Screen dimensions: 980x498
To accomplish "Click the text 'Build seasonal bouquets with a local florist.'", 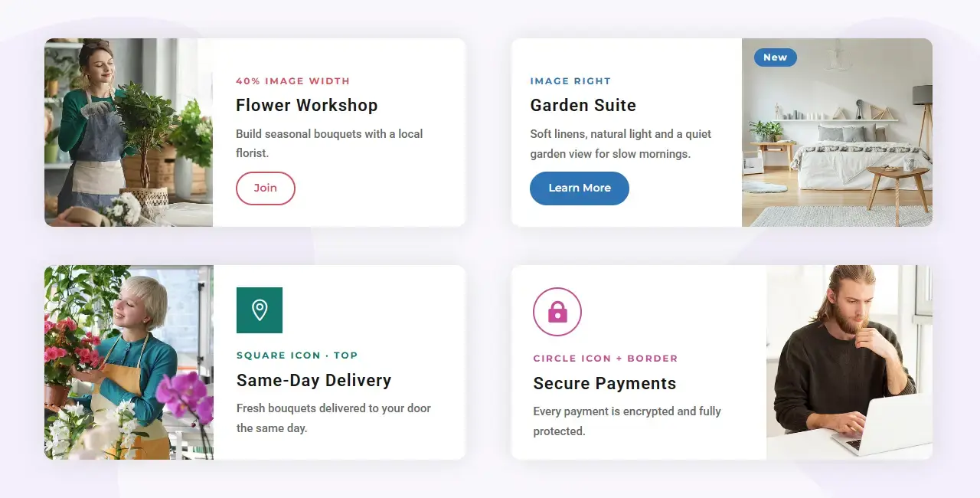I will 329,143.
